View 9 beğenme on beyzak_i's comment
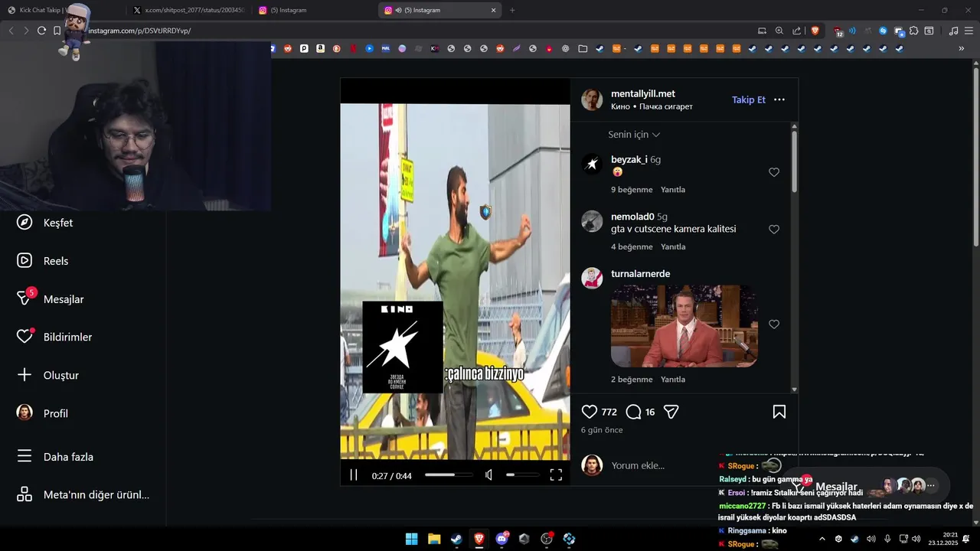 [x=632, y=190]
